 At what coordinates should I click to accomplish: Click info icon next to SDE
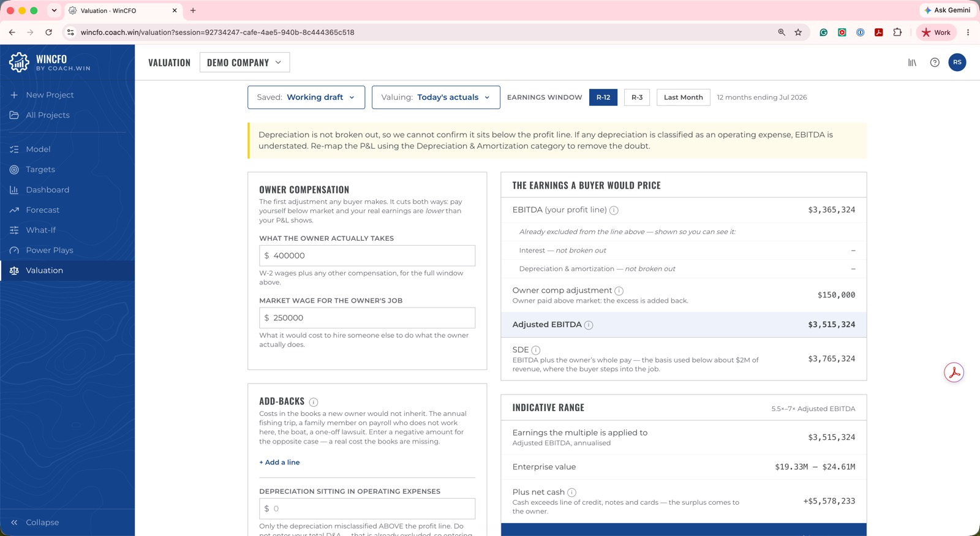coord(536,350)
